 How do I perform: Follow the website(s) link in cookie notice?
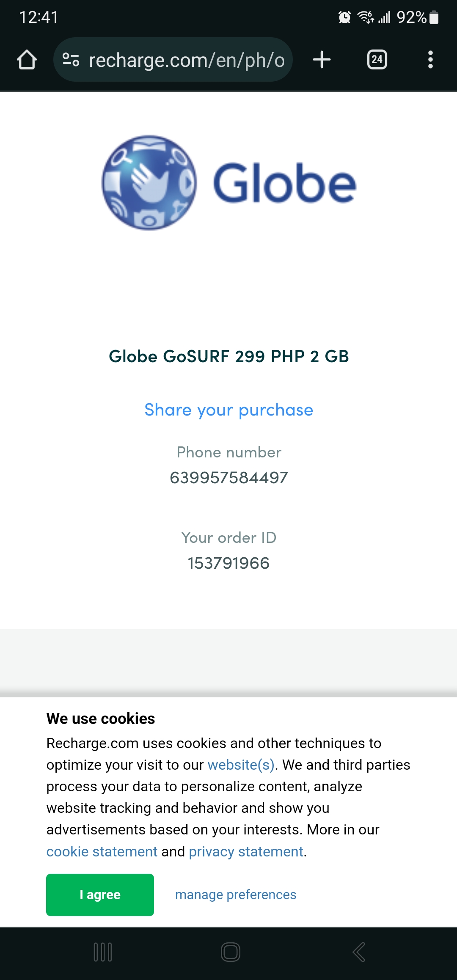click(241, 765)
